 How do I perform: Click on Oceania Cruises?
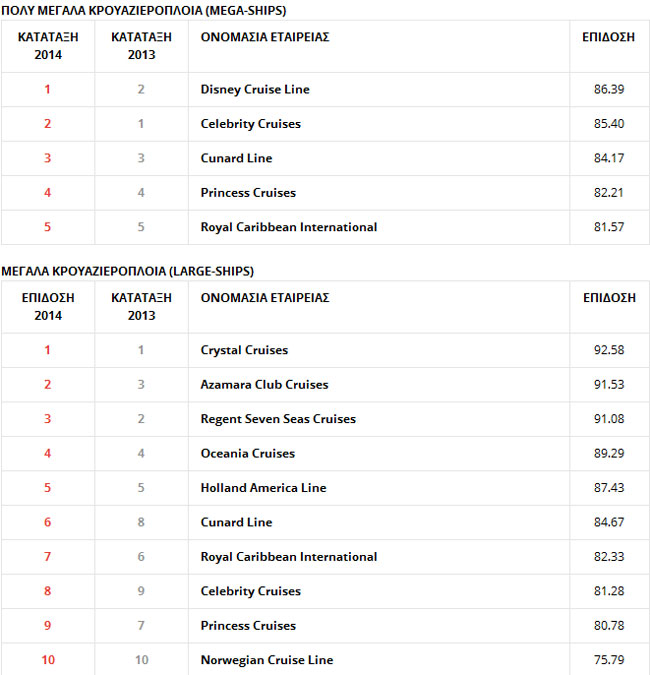click(x=248, y=453)
